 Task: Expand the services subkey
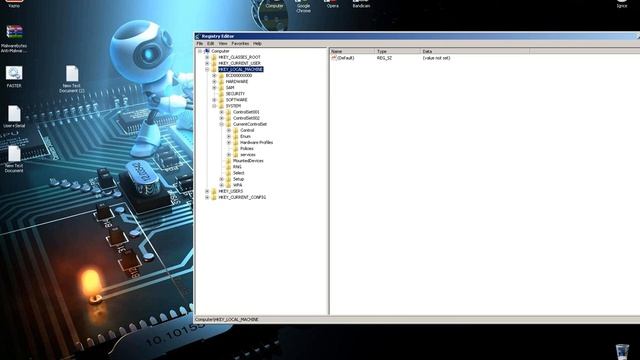pos(229,155)
